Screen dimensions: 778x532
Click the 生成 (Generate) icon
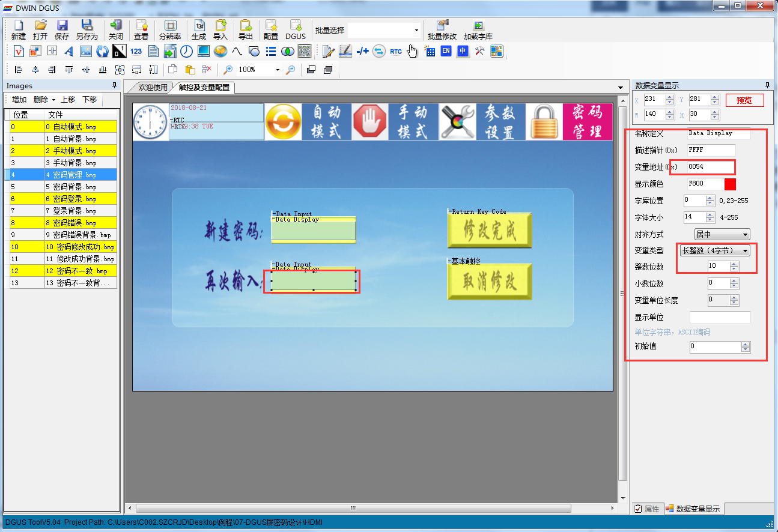click(198, 29)
